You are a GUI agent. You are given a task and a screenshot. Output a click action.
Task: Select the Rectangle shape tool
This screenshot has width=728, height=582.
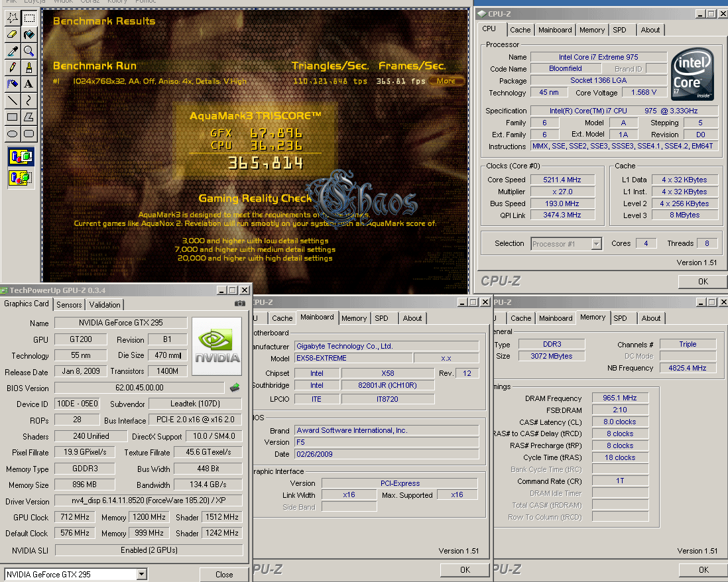click(13, 117)
